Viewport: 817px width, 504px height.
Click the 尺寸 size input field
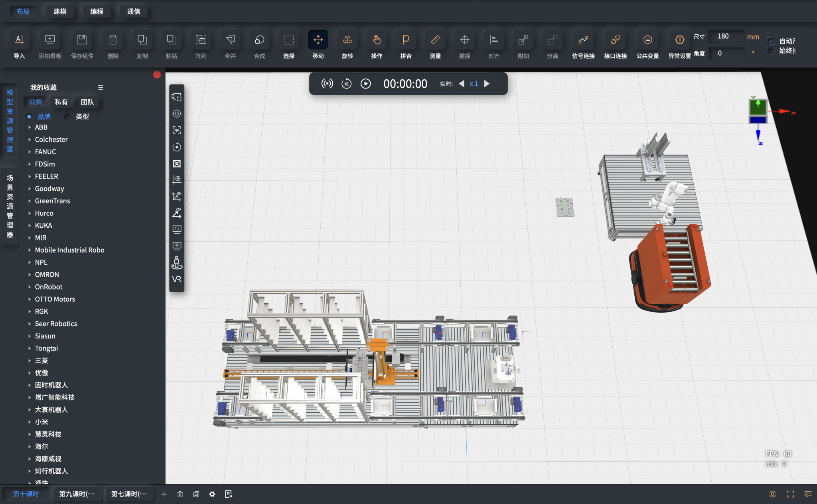(x=726, y=36)
